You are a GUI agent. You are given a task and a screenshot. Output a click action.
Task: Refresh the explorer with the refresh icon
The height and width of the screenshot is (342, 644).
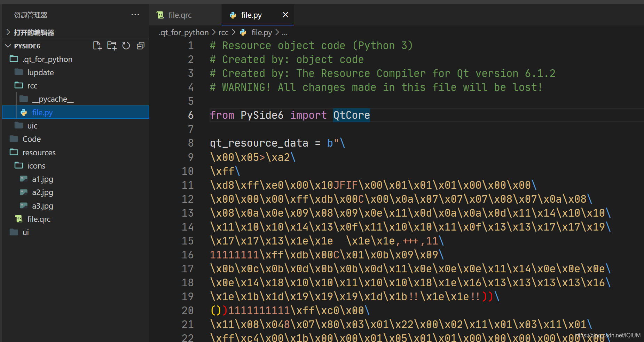click(126, 46)
